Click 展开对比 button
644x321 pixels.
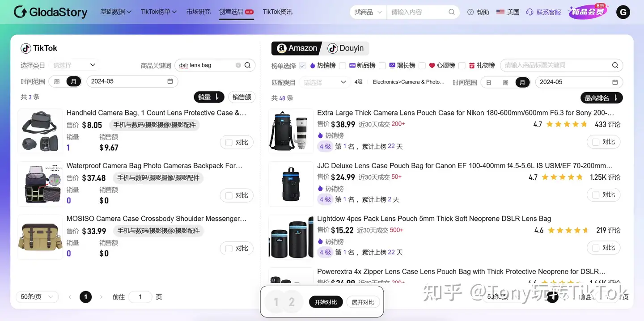tap(363, 302)
